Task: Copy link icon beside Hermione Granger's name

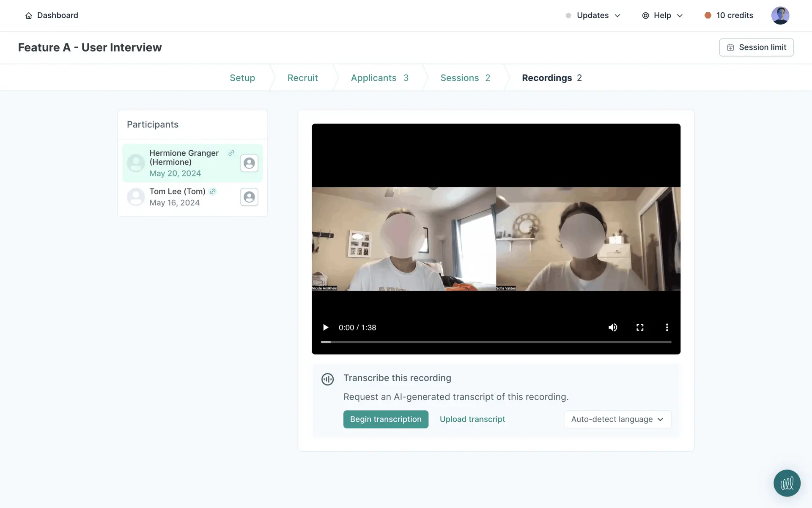Action: pyautogui.click(x=231, y=153)
